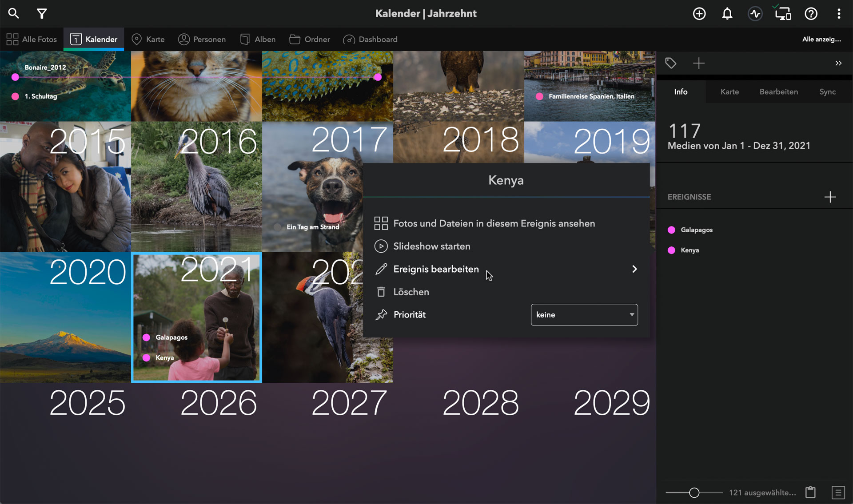Click the list view icon in bottom bar

pos(838,492)
